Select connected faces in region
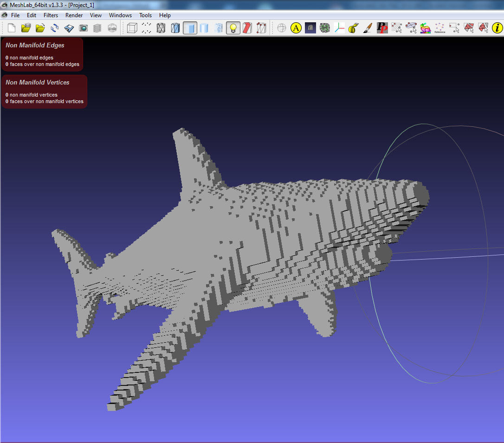The width and height of the screenshot is (504, 443). tap(483, 28)
